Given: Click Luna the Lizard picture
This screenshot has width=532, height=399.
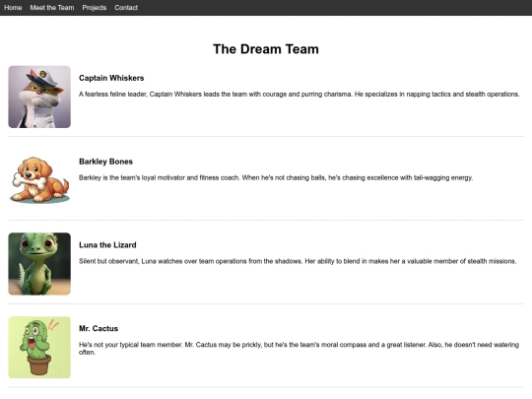Looking at the screenshot, I should [39, 264].
